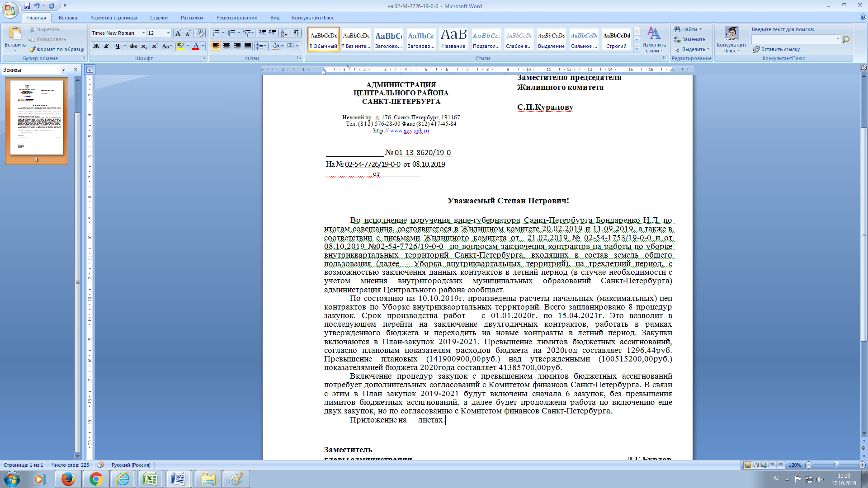
Task: Open the Mailings (Рассылки) tab
Action: tap(192, 18)
